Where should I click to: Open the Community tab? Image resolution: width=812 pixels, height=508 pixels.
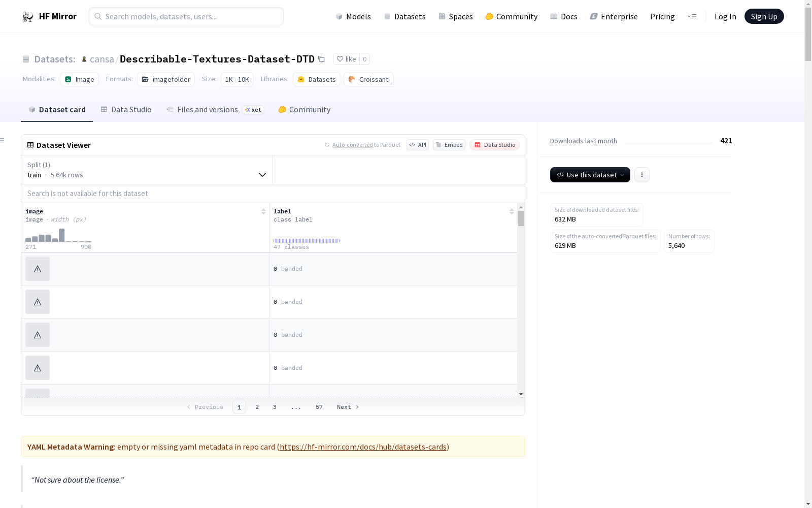point(304,110)
